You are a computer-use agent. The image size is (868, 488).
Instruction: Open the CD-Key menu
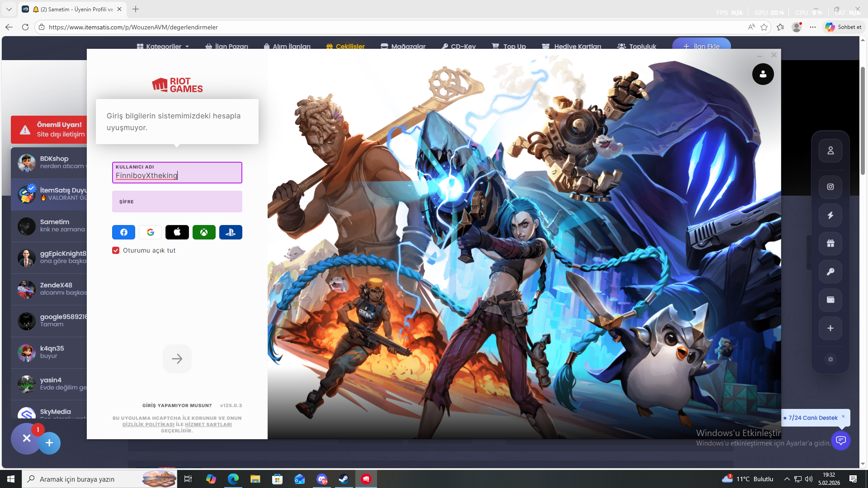[458, 47]
